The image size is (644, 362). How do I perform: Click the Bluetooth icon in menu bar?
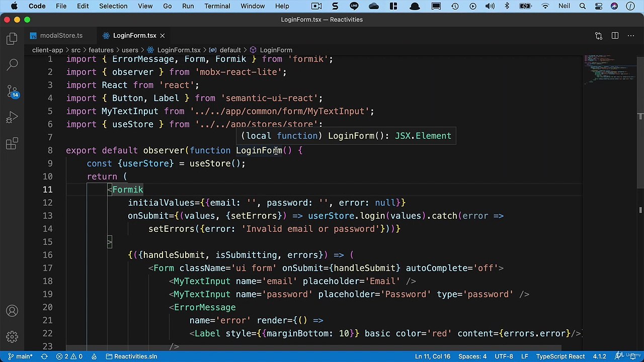(507, 6)
